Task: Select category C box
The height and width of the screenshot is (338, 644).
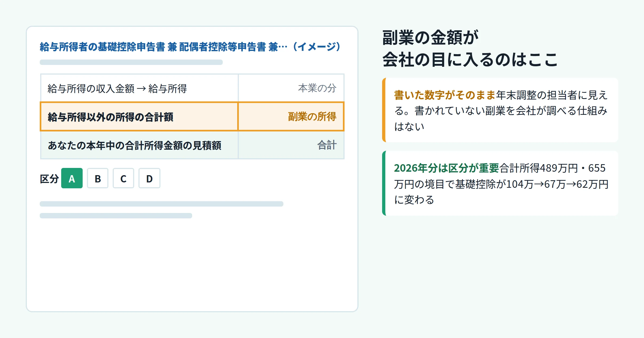Action: pyautogui.click(x=123, y=178)
